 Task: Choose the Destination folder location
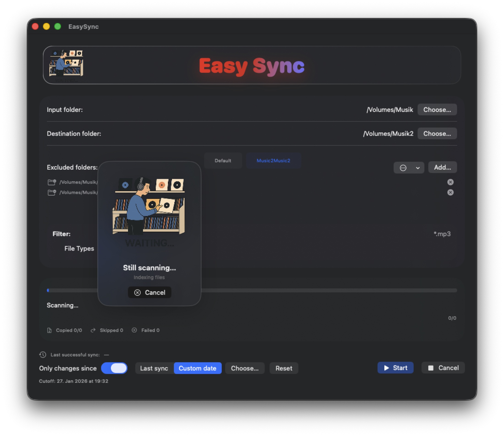click(437, 133)
